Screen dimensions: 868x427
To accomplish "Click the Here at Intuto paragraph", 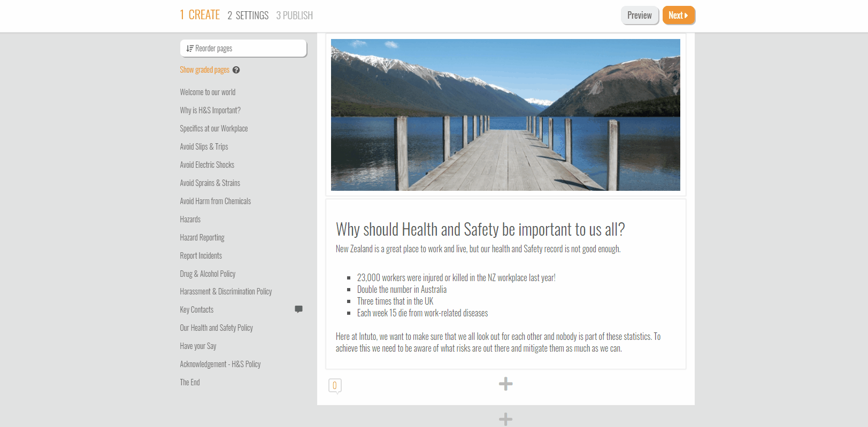I will point(498,343).
